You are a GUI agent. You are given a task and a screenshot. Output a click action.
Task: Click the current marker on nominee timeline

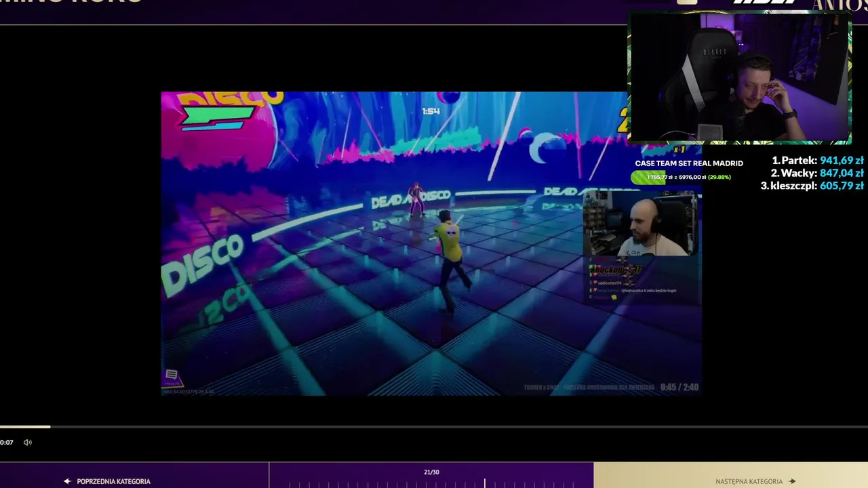[484, 483]
